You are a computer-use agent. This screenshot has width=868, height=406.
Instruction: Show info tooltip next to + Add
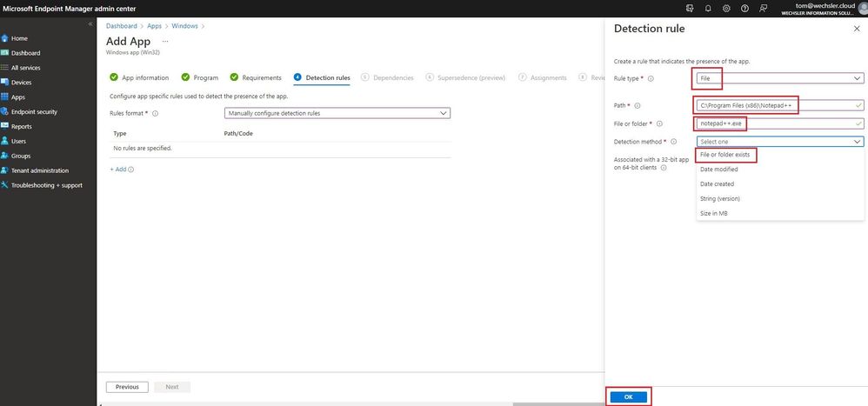[131, 170]
